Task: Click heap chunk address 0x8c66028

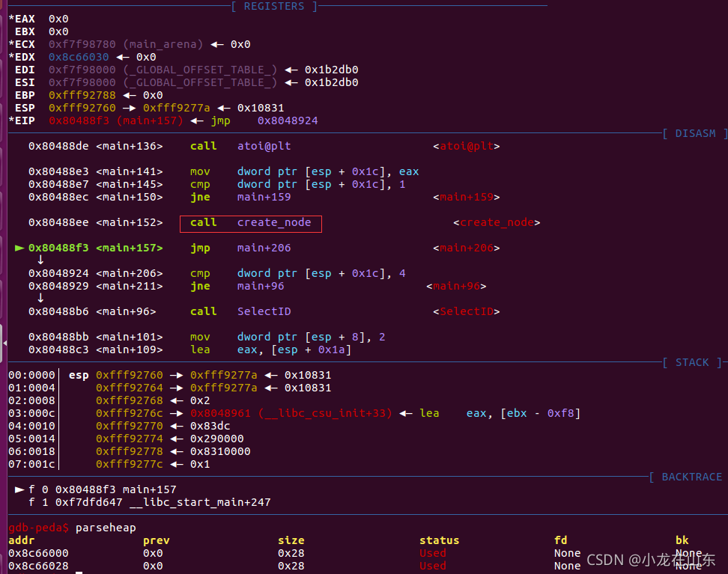Action: tap(38, 566)
